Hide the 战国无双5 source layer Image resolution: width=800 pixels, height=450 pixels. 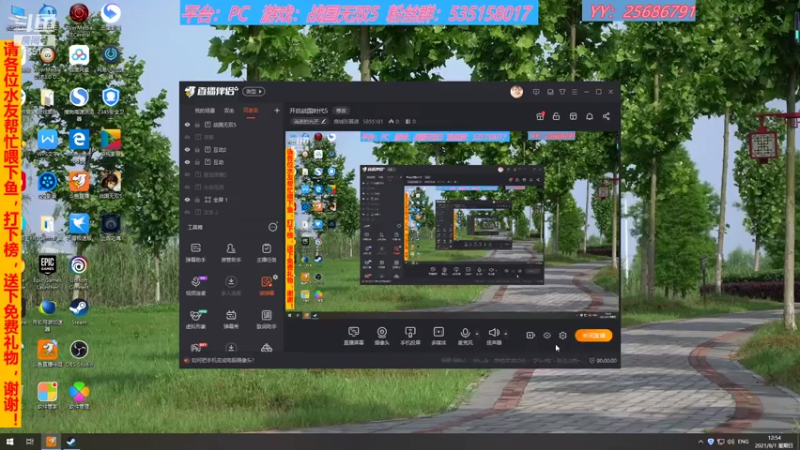click(x=187, y=124)
